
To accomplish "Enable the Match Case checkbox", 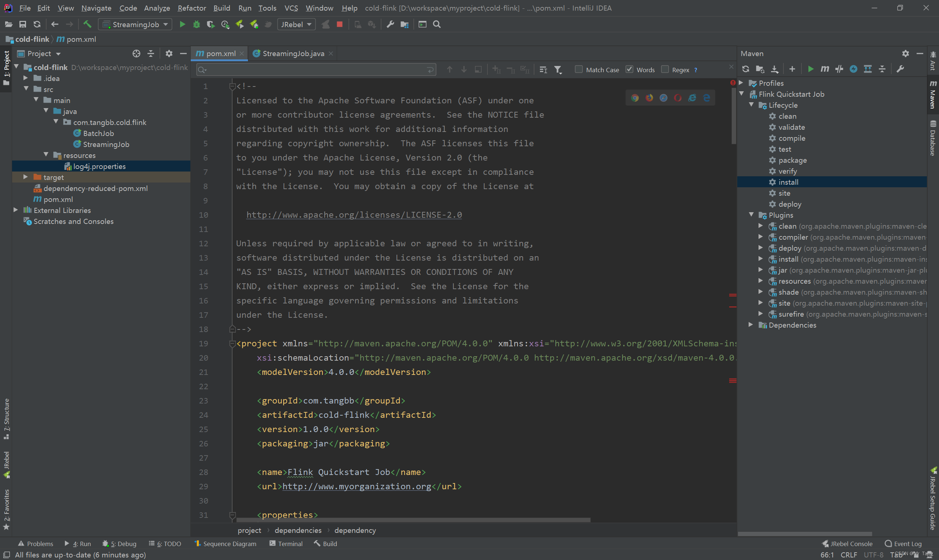I will 578,69.
